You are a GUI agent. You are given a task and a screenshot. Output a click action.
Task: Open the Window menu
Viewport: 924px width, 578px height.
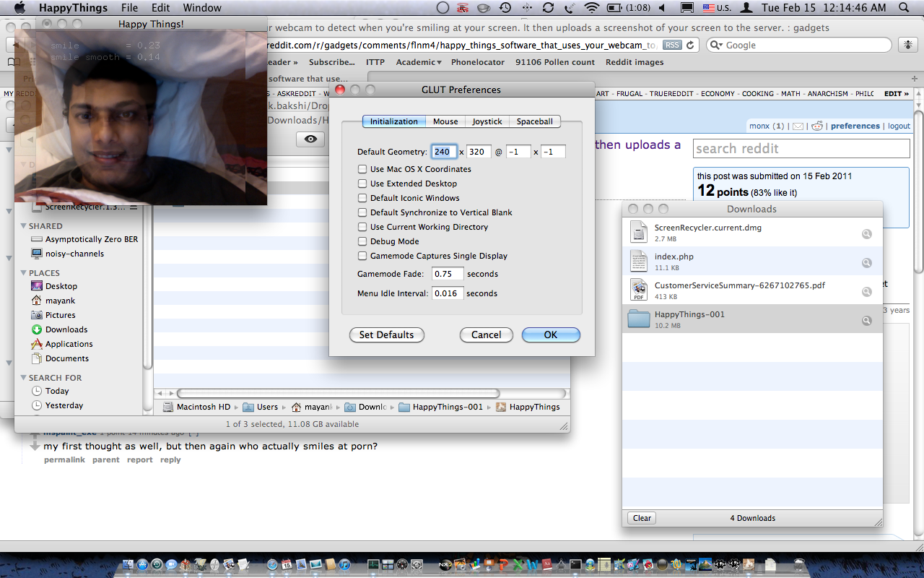pos(202,8)
